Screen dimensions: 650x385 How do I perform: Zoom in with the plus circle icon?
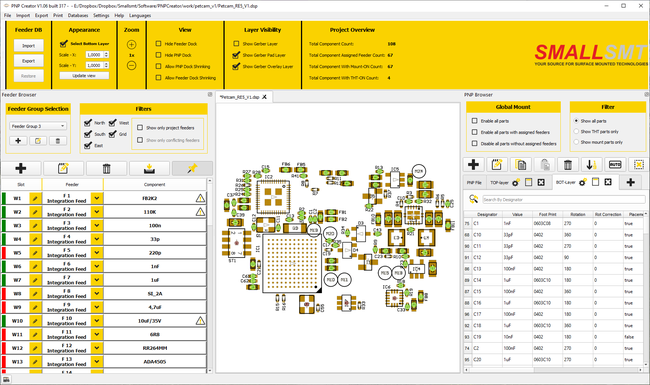point(131,44)
